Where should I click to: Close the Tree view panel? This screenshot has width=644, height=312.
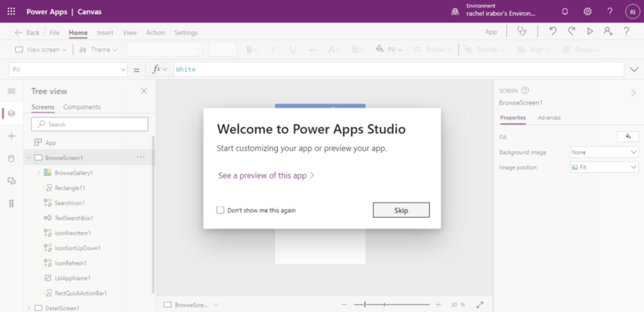coord(144,91)
